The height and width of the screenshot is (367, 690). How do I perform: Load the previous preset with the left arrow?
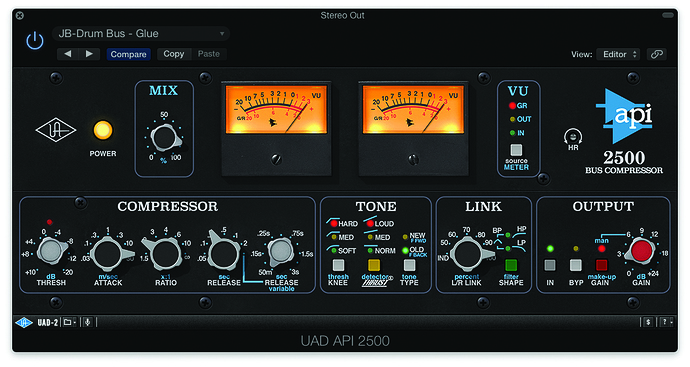point(67,54)
